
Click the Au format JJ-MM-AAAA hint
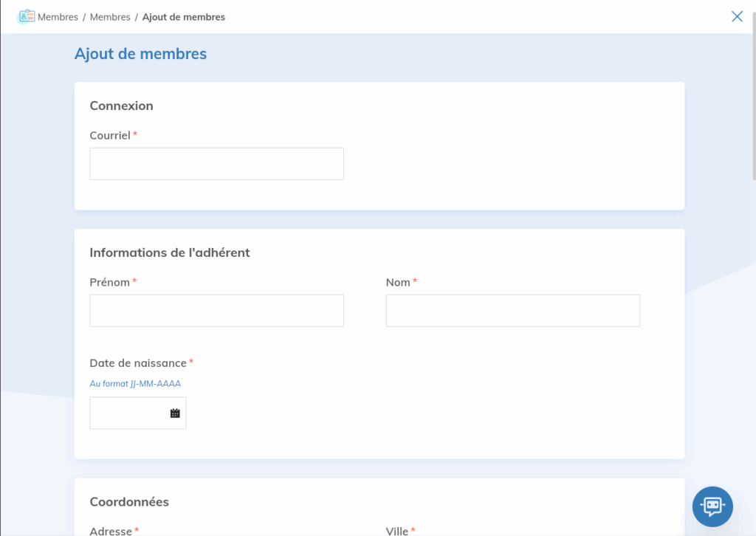[135, 384]
